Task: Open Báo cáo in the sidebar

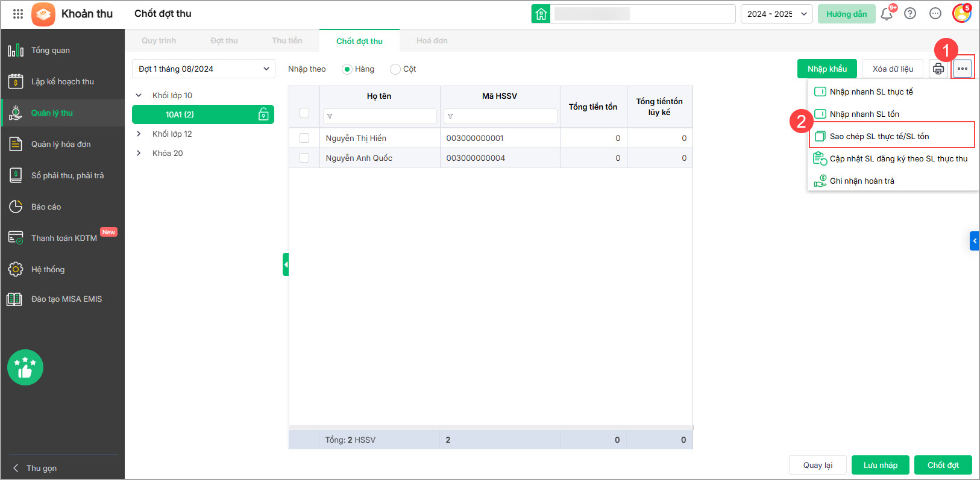Action: [x=63, y=207]
